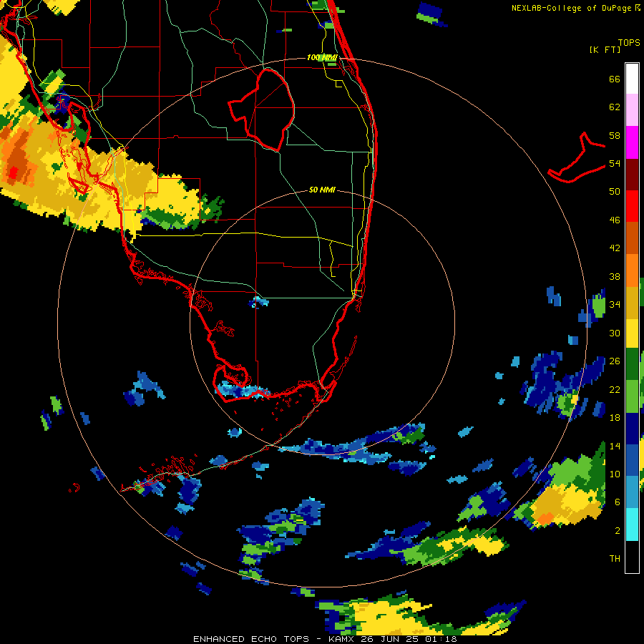Select the 50 value on the legend
The height and width of the screenshot is (644, 644).
(615, 192)
